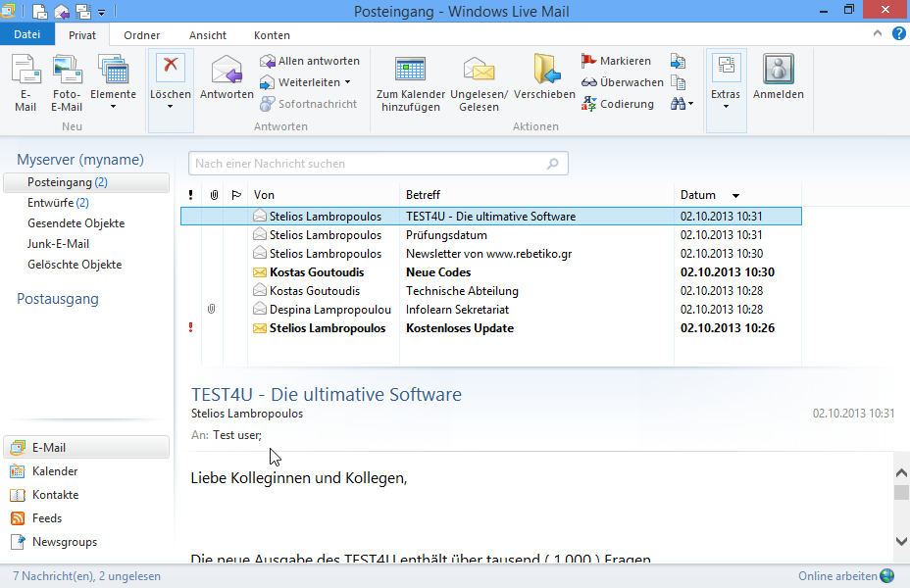
Task: Click move-to-folder icon right of Markieren
Action: click(678, 61)
